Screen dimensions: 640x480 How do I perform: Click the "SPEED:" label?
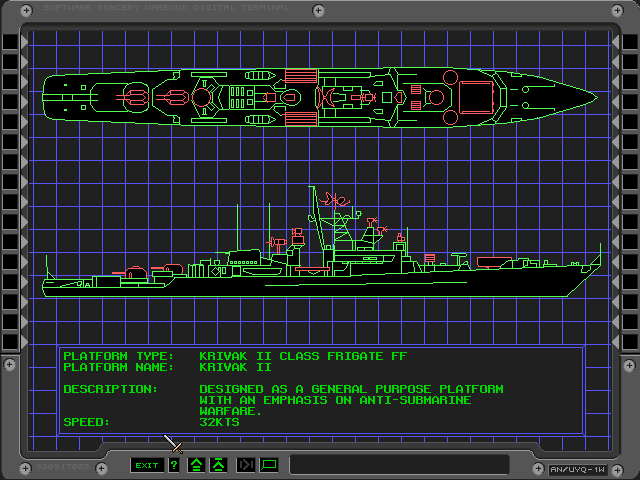(x=87, y=422)
